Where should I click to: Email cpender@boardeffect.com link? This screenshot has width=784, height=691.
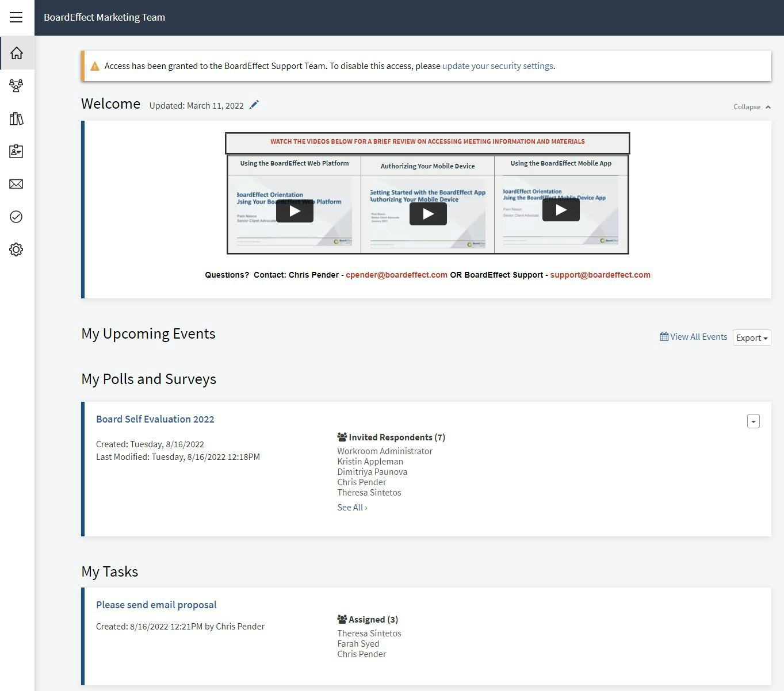tap(396, 275)
